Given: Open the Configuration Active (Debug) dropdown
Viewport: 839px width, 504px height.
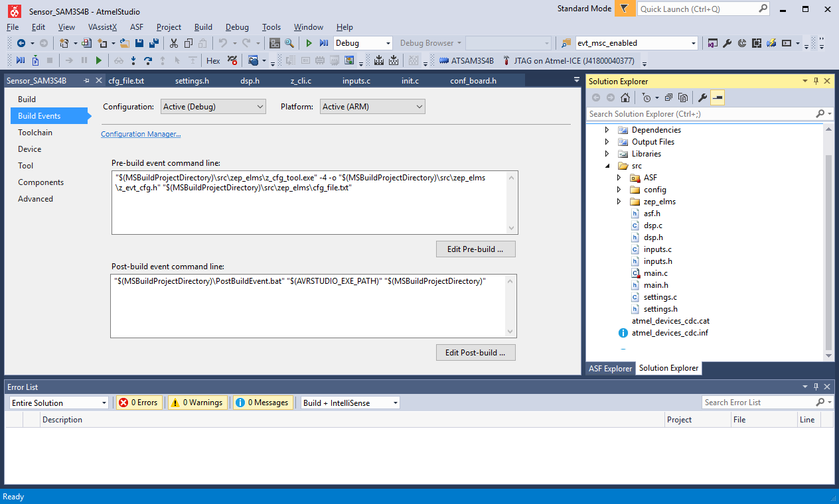Looking at the screenshot, I should (x=213, y=107).
